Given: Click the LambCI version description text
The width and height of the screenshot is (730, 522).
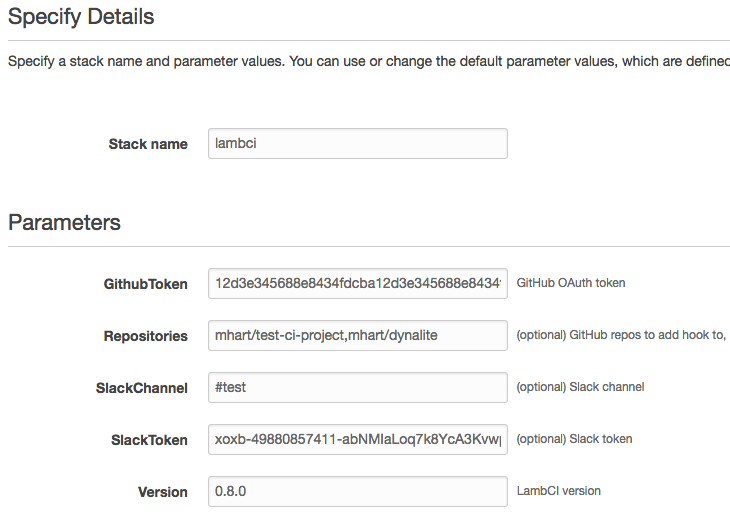Looking at the screenshot, I should tap(559, 491).
